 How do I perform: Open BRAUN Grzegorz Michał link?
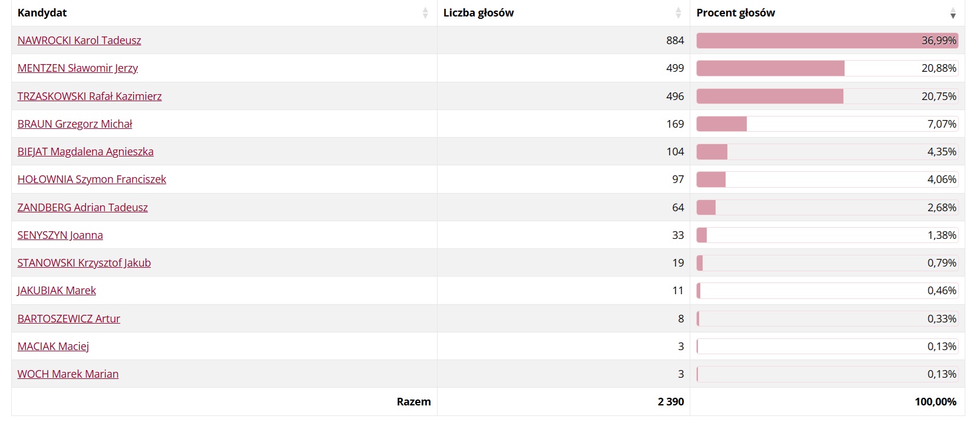(75, 124)
